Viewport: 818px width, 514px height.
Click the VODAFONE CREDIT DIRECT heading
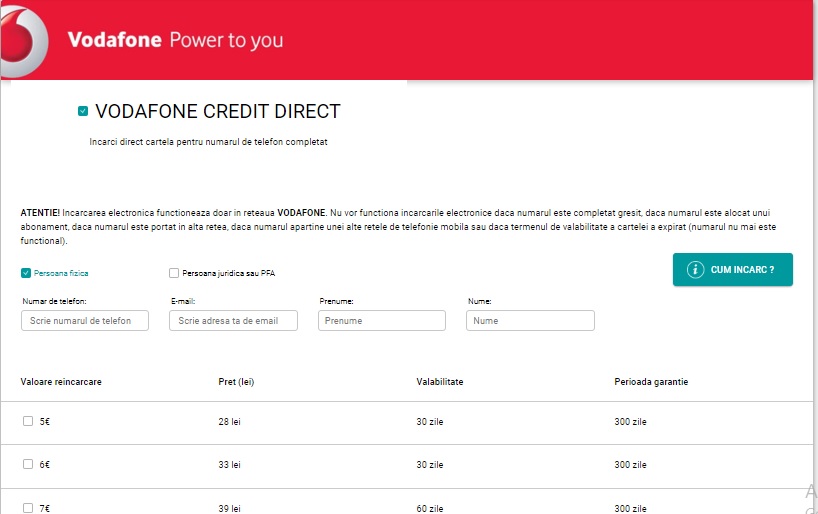[218, 111]
